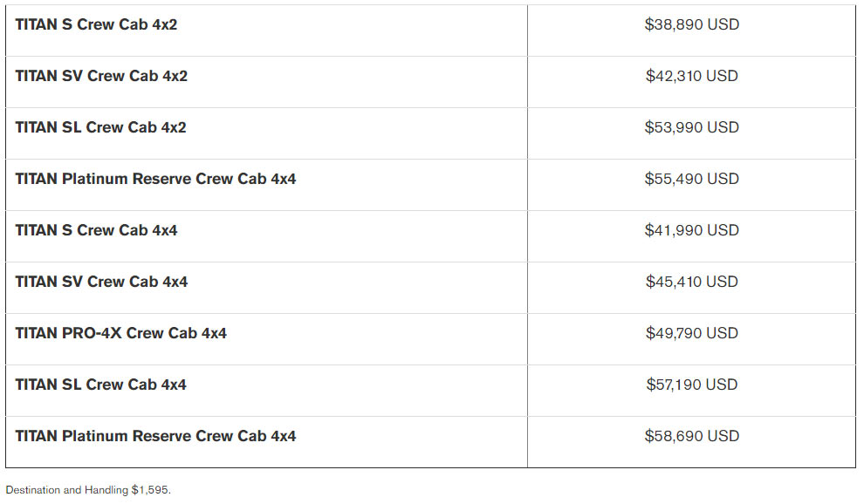Click the TITAN SL Crew Cab 4x2 name

(100, 127)
